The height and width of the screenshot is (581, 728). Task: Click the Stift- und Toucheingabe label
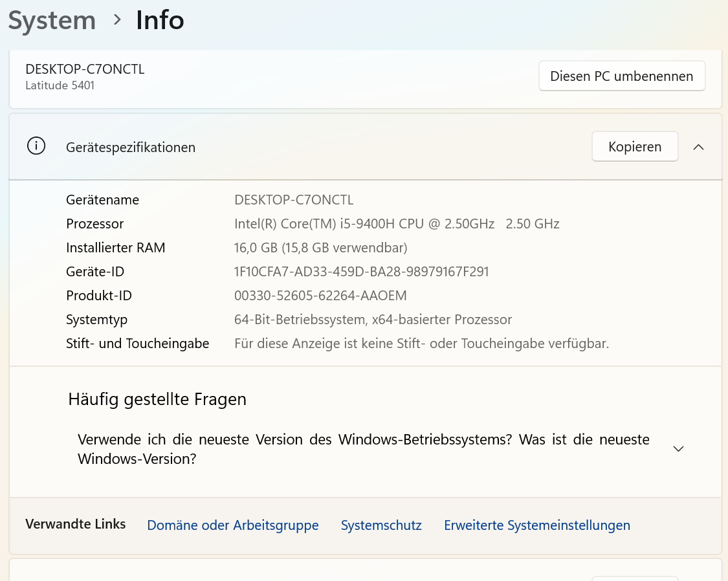137,344
